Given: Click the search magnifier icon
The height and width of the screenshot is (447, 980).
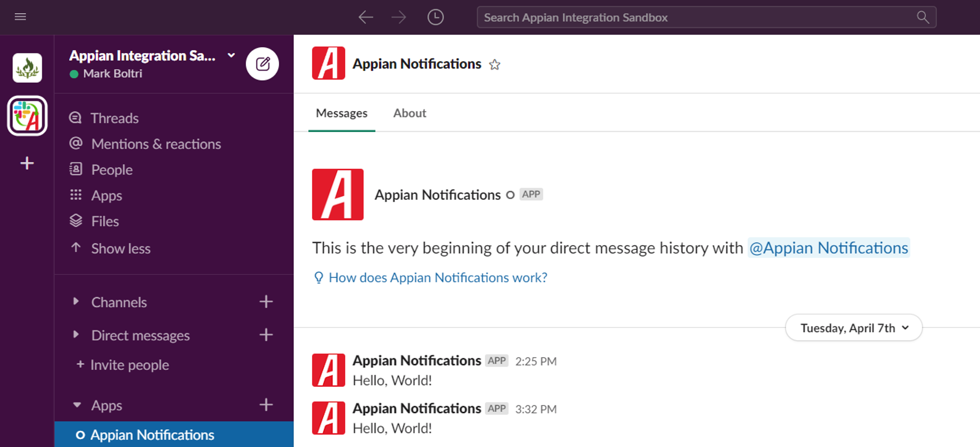Looking at the screenshot, I should coord(923,17).
